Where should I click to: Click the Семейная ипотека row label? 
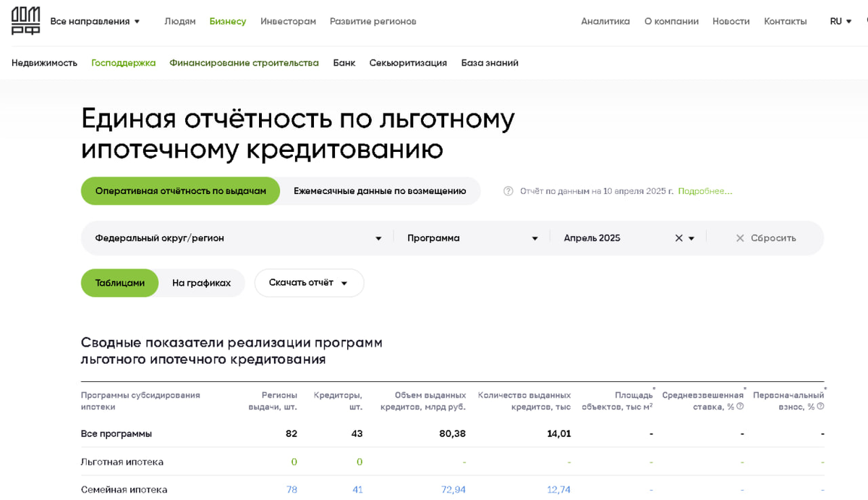coord(124,490)
